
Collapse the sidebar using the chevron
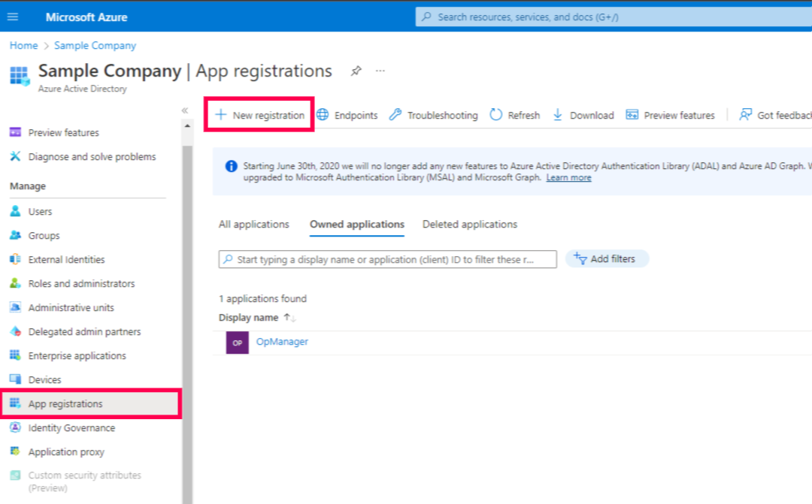coord(184,109)
